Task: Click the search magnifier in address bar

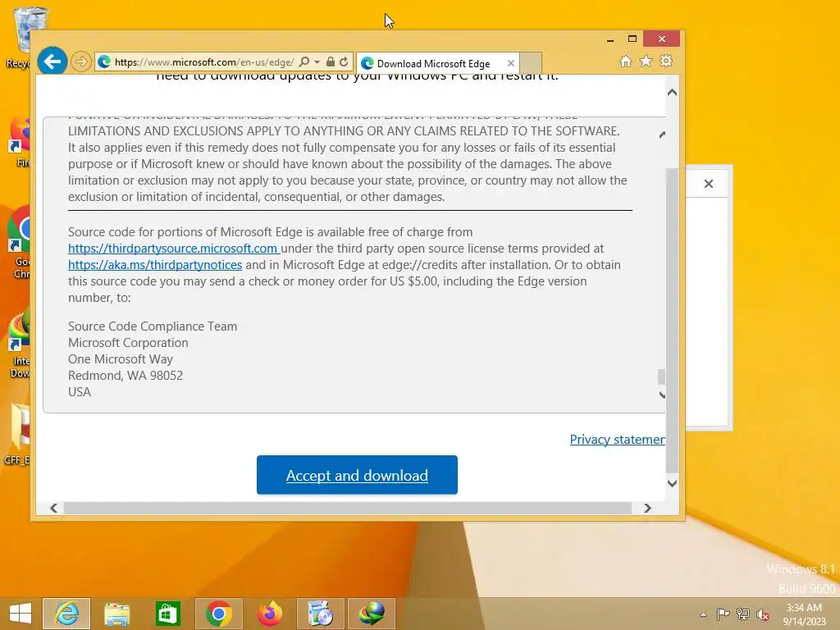Action: point(304,62)
